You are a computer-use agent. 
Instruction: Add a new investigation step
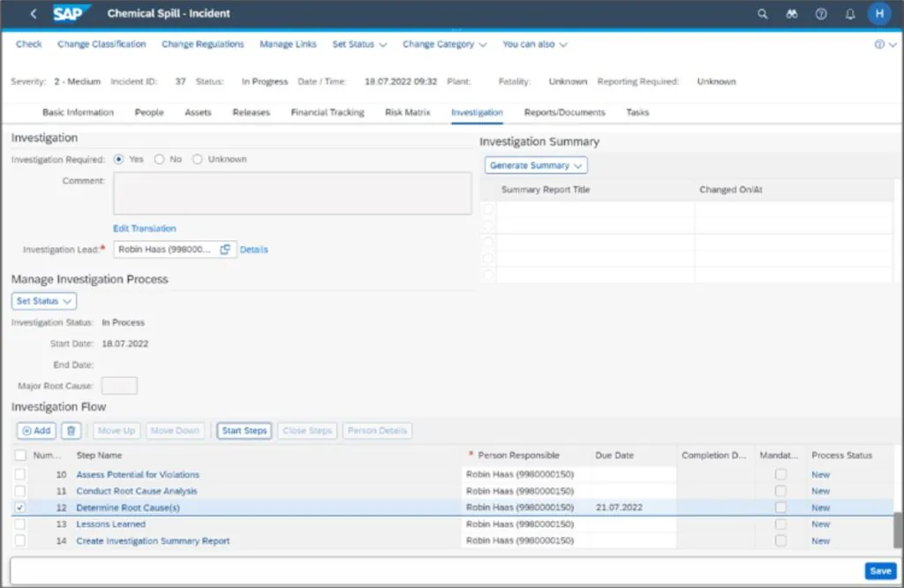(x=36, y=431)
